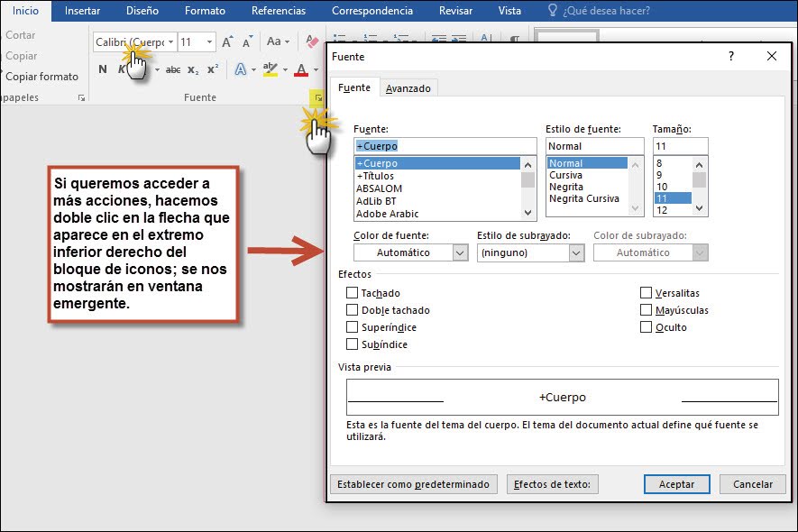Apply subscript formatting
This screenshot has width=798, height=532.
click(x=192, y=70)
